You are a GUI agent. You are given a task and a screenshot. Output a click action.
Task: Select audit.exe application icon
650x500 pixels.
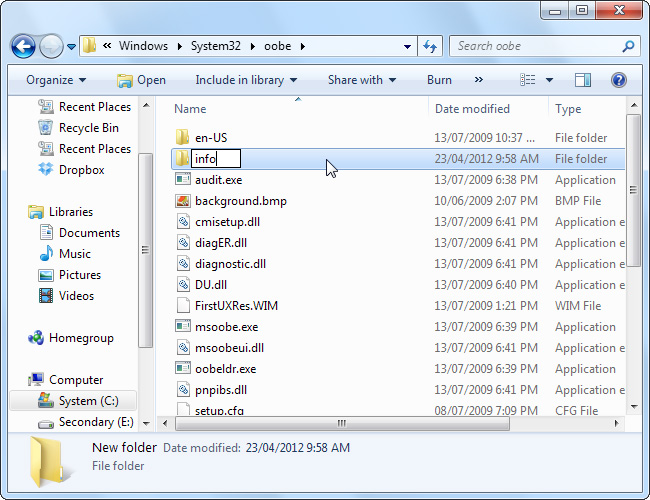tap(183, 179)
